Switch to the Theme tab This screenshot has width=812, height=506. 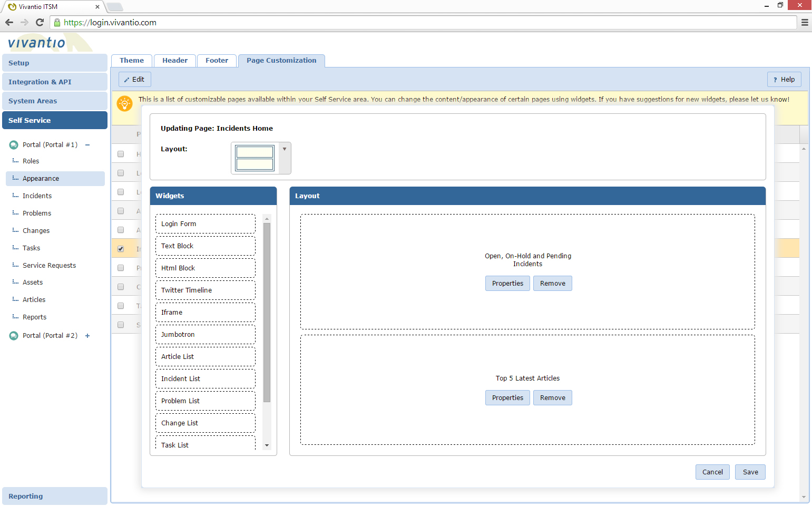coord(131,60)
